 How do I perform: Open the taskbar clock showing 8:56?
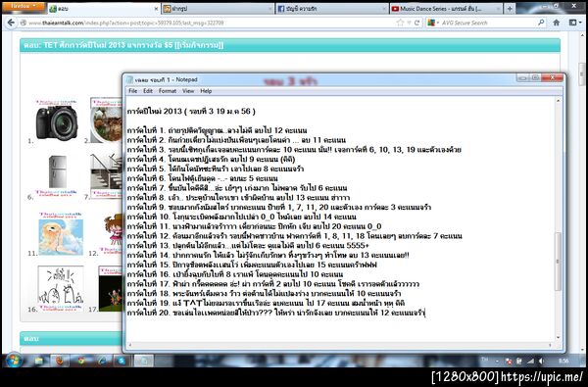pos(563,361)
